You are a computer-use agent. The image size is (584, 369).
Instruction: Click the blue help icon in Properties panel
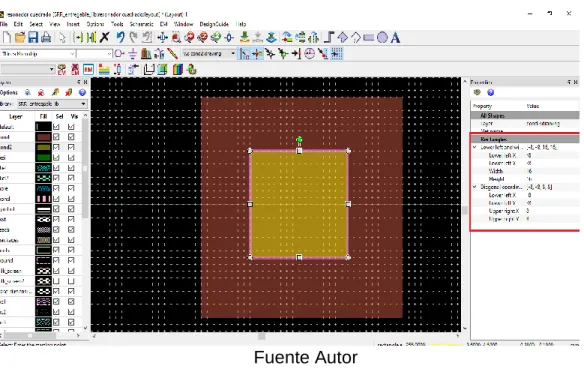tap(491, 92)
